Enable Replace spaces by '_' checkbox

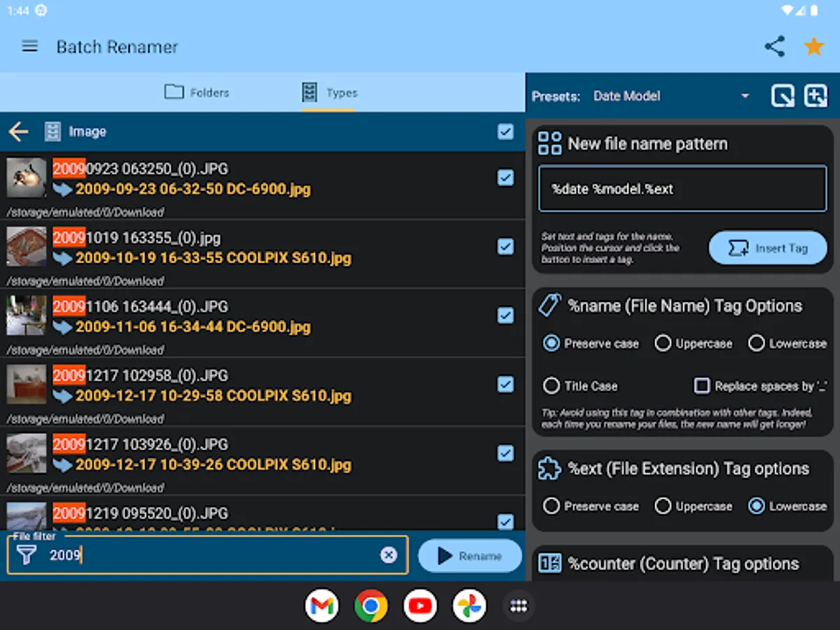pos(701,386)
